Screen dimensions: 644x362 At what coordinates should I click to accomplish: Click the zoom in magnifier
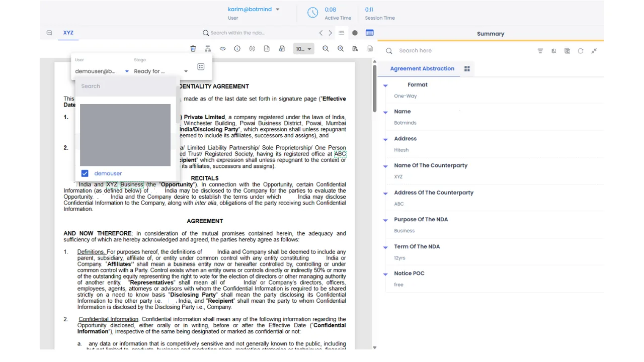click(341, 49)
